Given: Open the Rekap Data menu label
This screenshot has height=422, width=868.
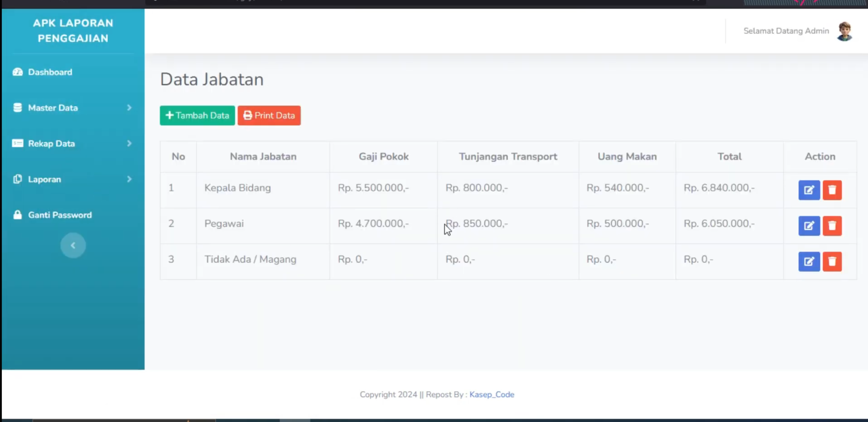Looking at the screenshot, I should [x=51, y=143].
